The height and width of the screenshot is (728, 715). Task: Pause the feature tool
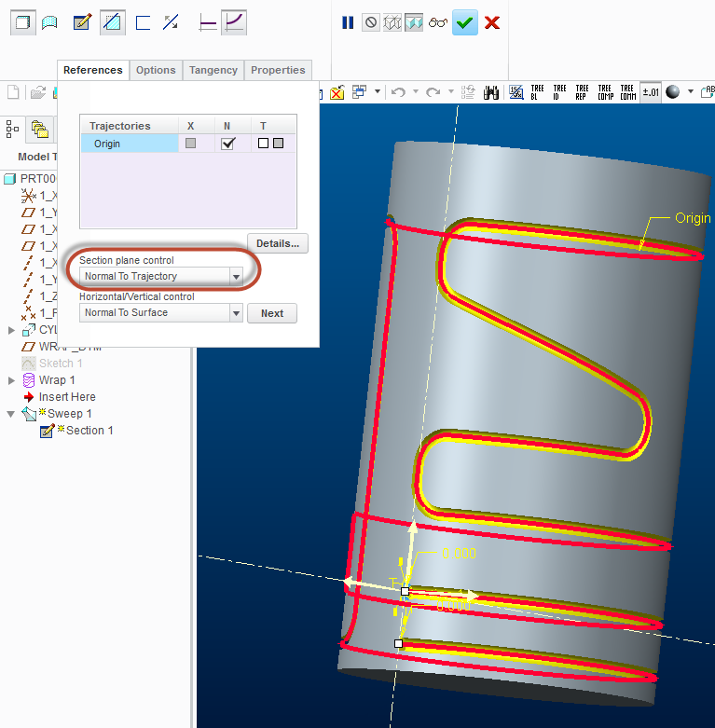coord(348,22)
